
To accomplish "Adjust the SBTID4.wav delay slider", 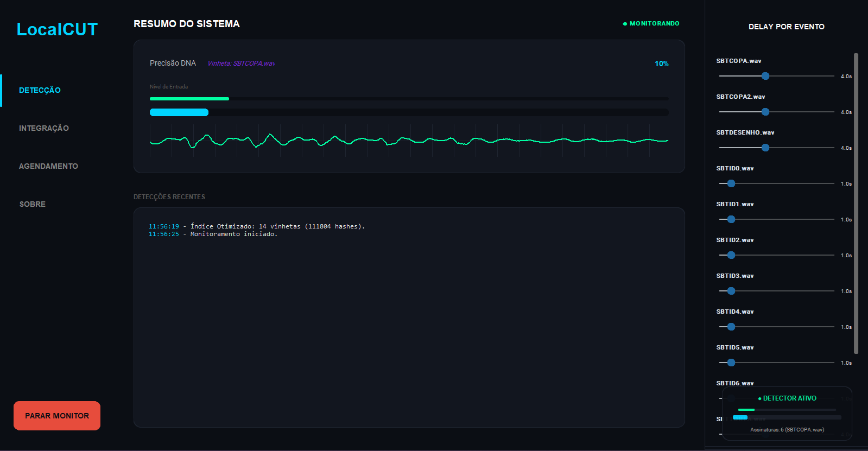I will click(776, 327).
